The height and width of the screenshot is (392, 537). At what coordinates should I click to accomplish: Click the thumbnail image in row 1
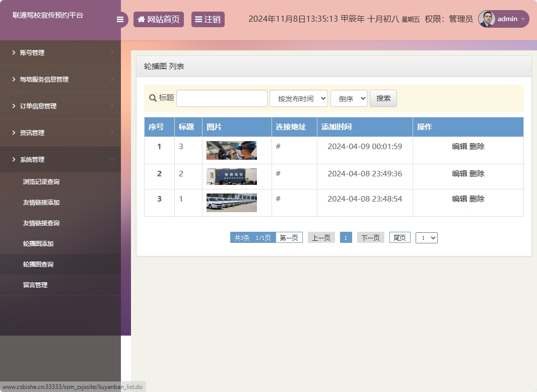(x=232, y=150)
